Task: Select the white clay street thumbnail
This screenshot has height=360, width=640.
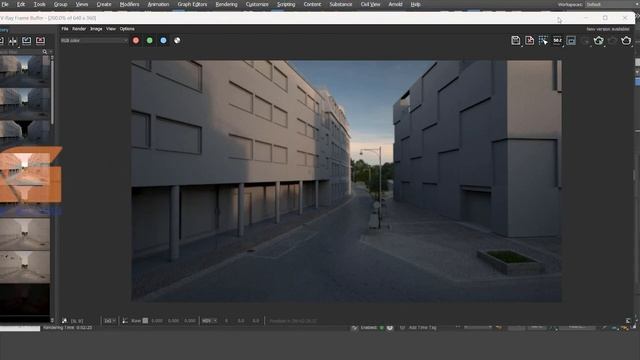Action: (x=24, y=233)
